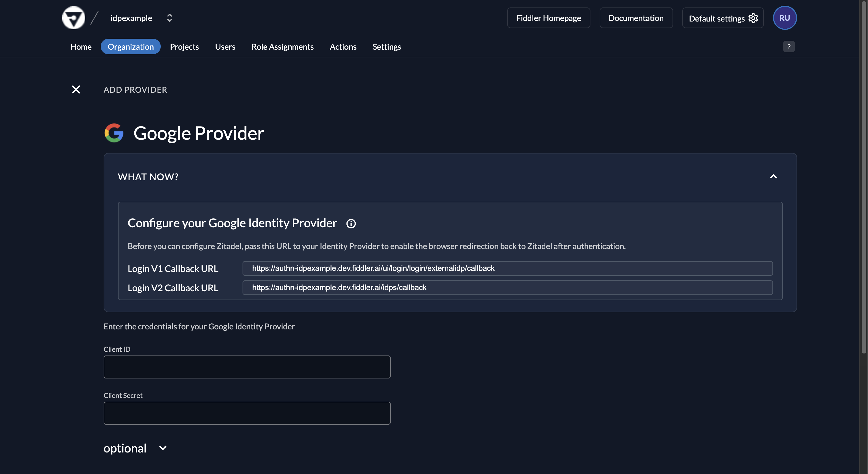The width and height of the screenshot is (868, 474).
Task: Switch to the Projects tab
Action: (184, 46)
